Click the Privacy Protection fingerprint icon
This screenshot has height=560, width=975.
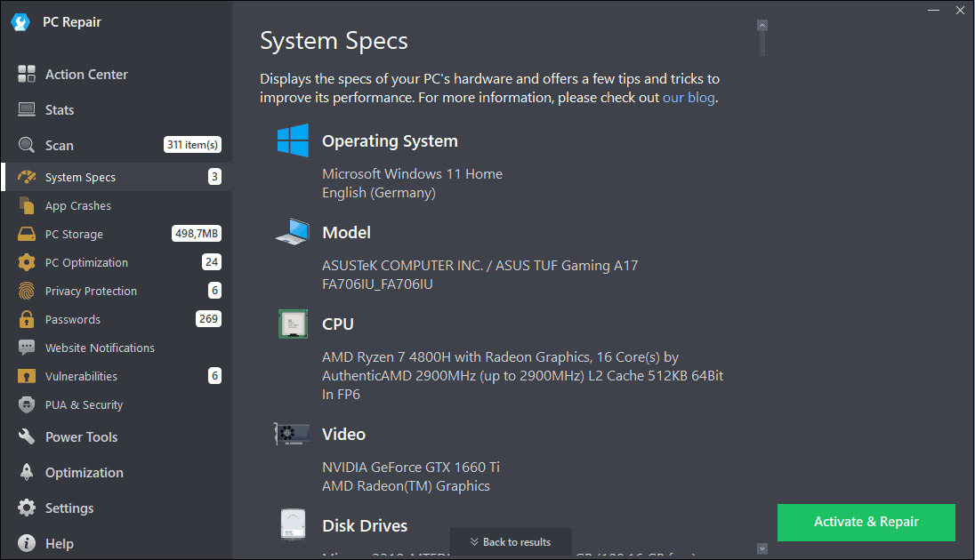pos(27,291)
